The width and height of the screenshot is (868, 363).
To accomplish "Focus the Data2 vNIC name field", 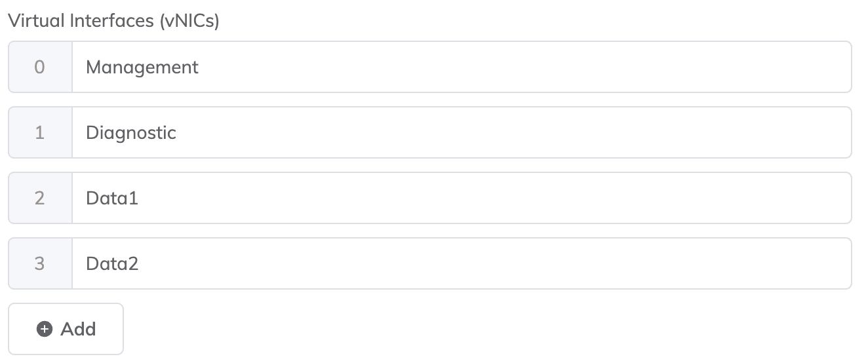I will (x=461, y=263).
